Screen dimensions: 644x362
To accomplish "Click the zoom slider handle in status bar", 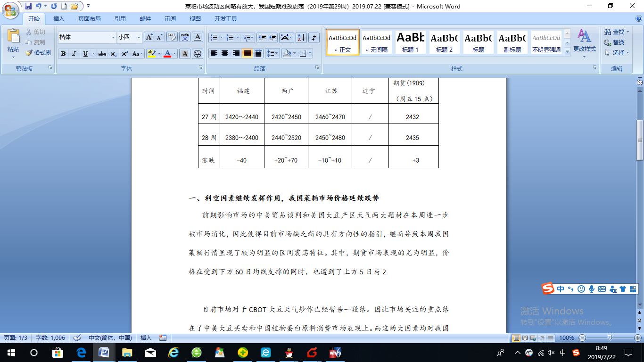I will click(610, 337).
